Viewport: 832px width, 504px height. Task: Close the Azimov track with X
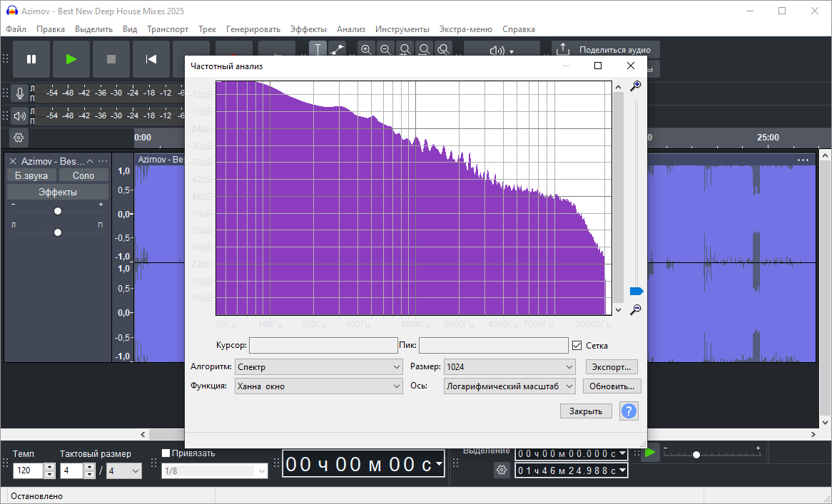click(13, 161)
